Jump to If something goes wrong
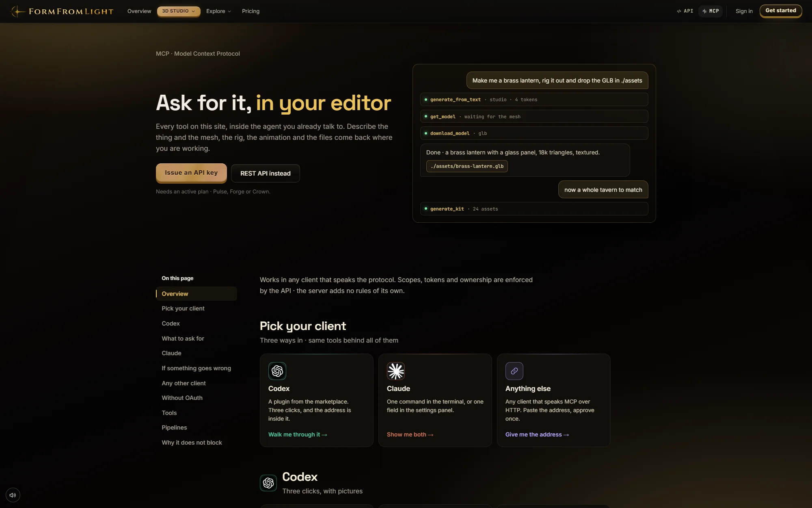This screenshot has width=812, height=508. [x=196, y=368]
